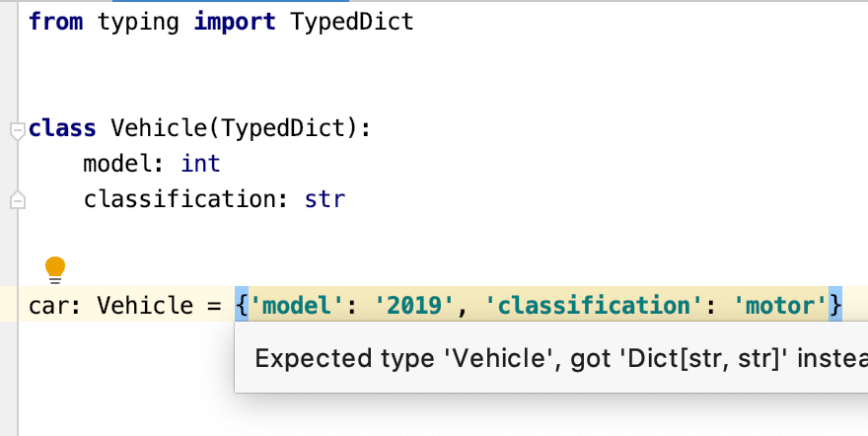Click the word 'typing' in the import
Image resolution: width=868 pixels, height=436 pixels.
(138, 24)
